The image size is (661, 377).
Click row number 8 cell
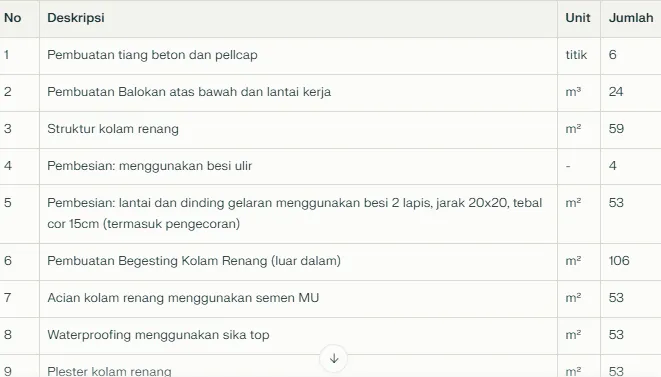coord(8,335)
